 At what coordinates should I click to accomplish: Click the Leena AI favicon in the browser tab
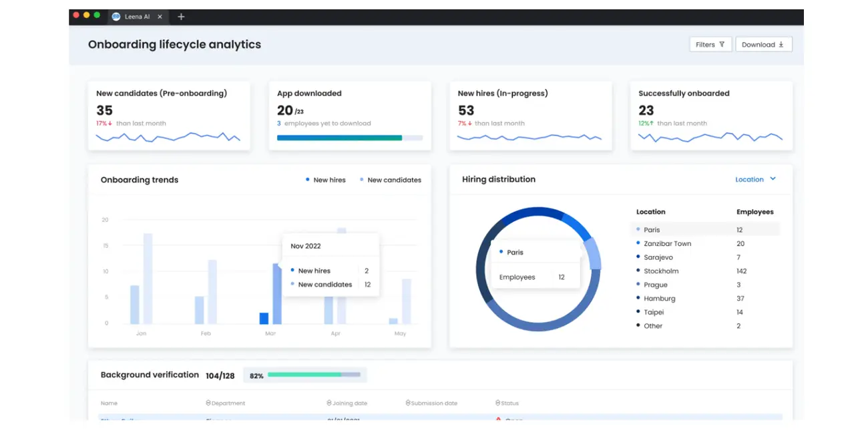(x=116, y=17)
